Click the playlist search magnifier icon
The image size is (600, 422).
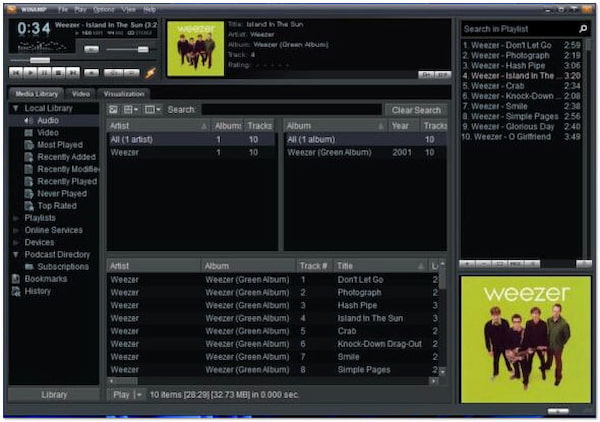coord(583,29)
